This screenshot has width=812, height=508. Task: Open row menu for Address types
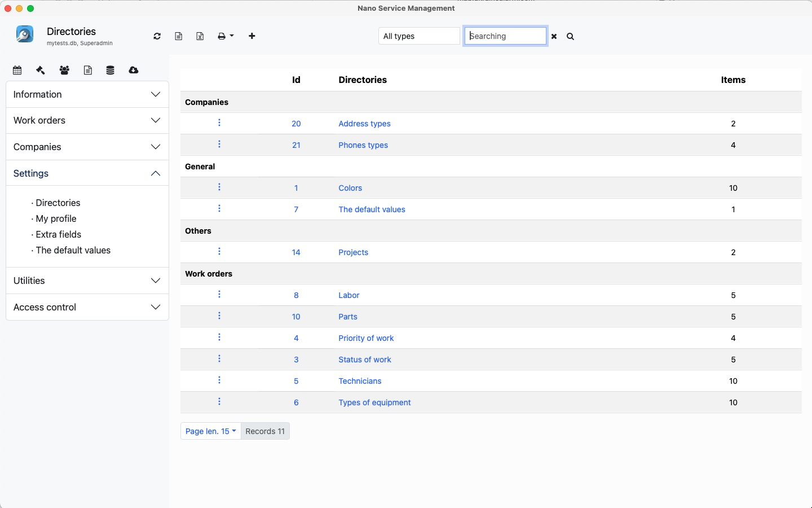[219, 123]
